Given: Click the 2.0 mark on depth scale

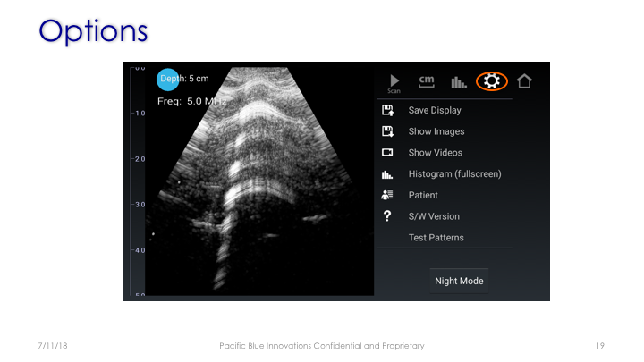Looking at the screenshot, I should coord(140,159).
